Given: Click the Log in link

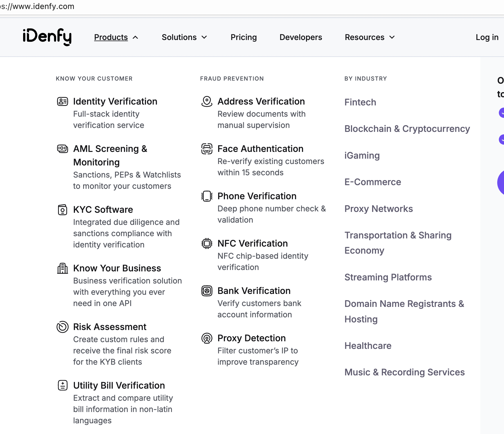Looking at the screenshot, I should [x=487, y=37].
